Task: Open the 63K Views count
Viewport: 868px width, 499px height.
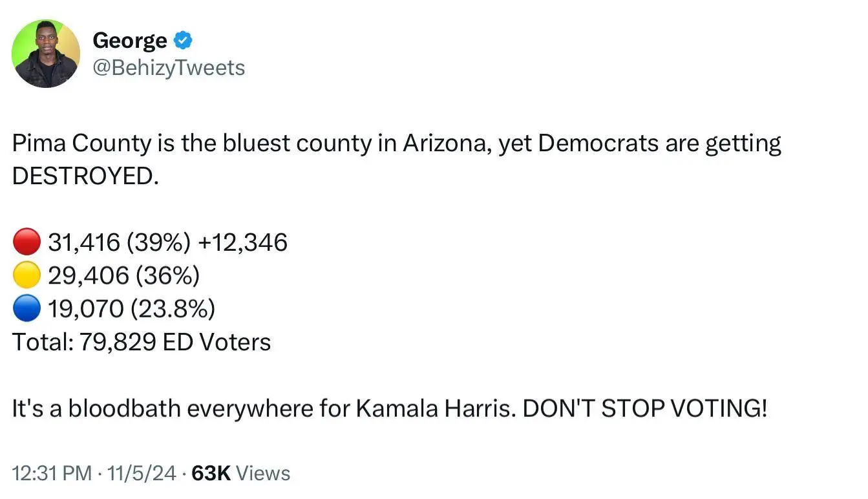Action: pos(241,473)
